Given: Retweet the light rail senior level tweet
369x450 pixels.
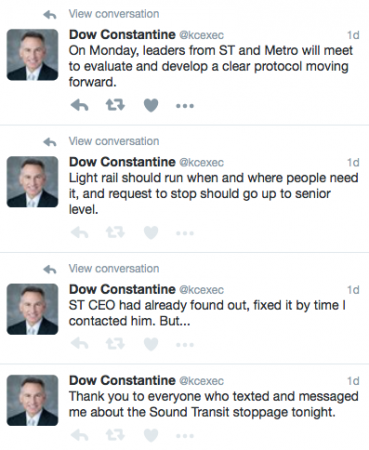Looking at the screenshot, I should pyautogui.click(x=115, y=233).
